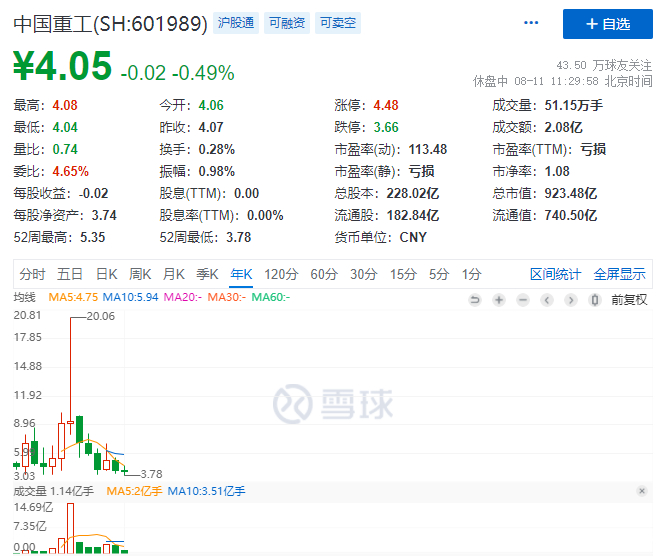Click the 成交量 value 51.15万手
The width and height of the screenshot is (670, 556).
tap(573, 105)
